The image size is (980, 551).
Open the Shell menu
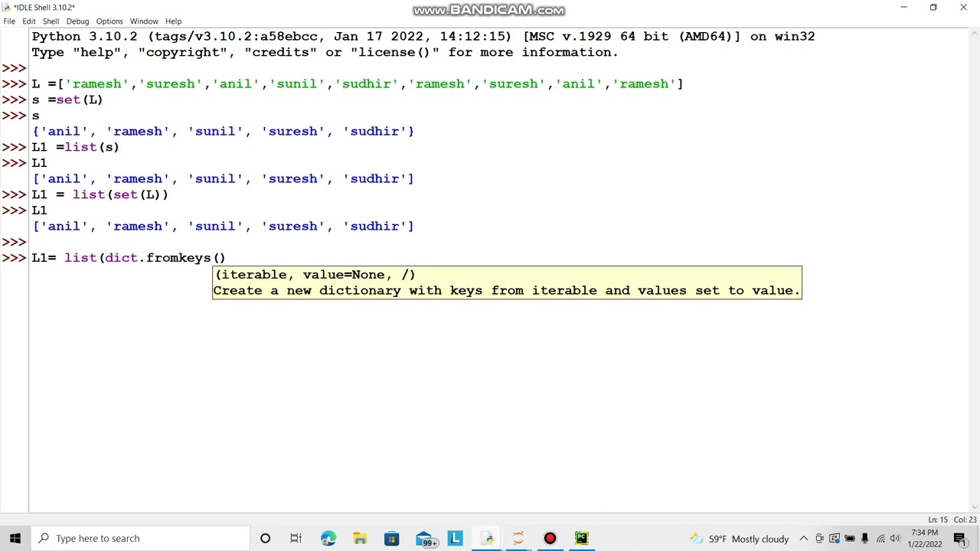click(51, 21)
